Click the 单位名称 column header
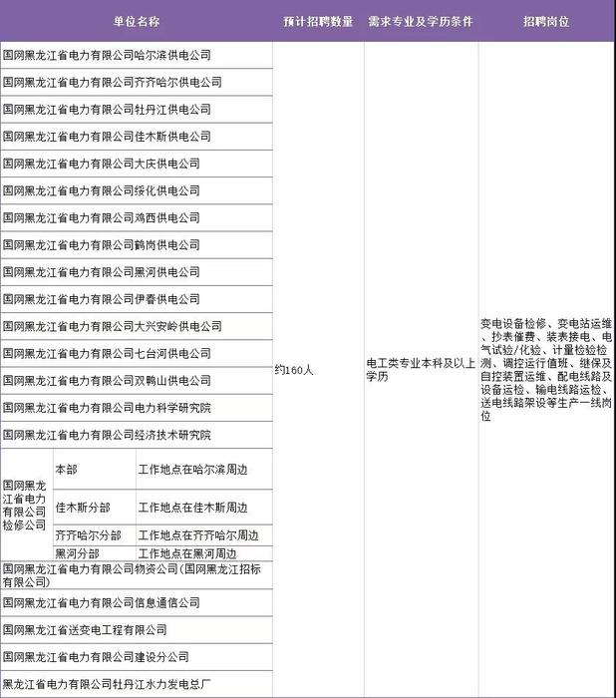Image resolution: width=616 pixels, height=698 pixels. pos(137,21)
